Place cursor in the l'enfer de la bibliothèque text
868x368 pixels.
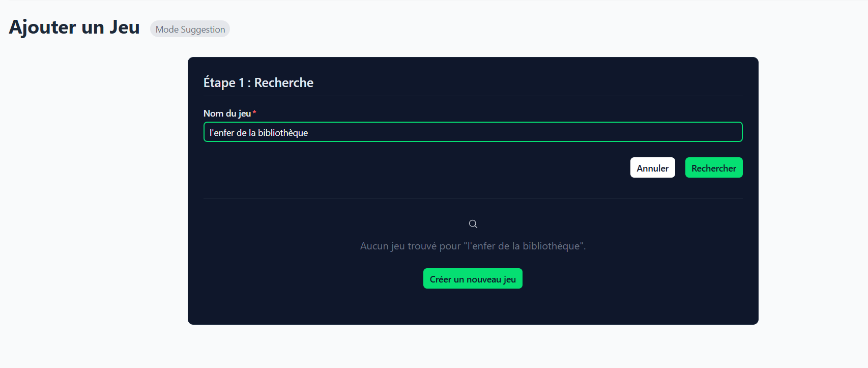pyautogui.click(x=259, y=133)
